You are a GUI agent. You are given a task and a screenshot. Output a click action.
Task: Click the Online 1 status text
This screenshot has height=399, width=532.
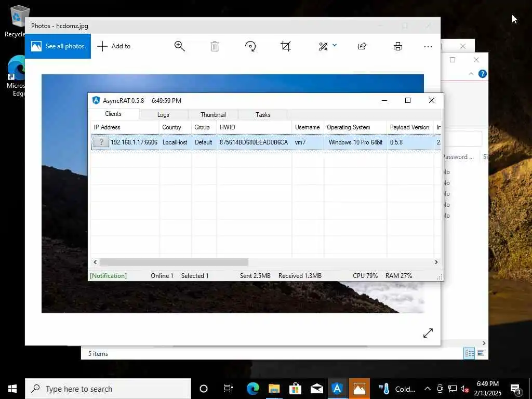(x=162, y=276)
